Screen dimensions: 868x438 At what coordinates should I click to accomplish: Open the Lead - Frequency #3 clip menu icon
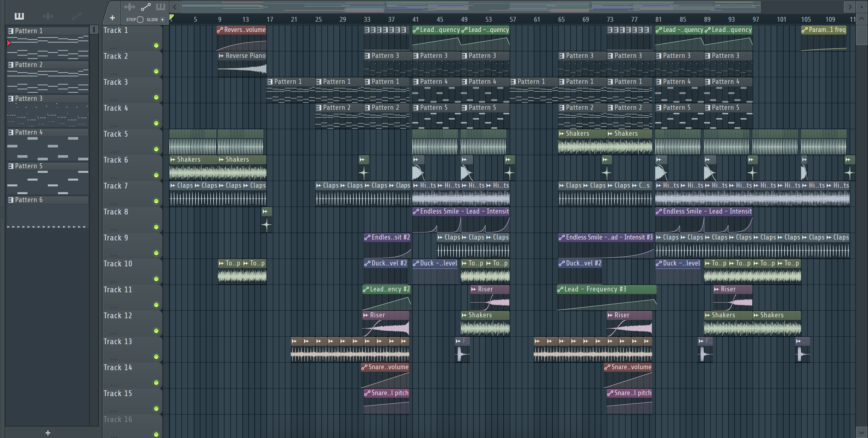pos(560,289)
